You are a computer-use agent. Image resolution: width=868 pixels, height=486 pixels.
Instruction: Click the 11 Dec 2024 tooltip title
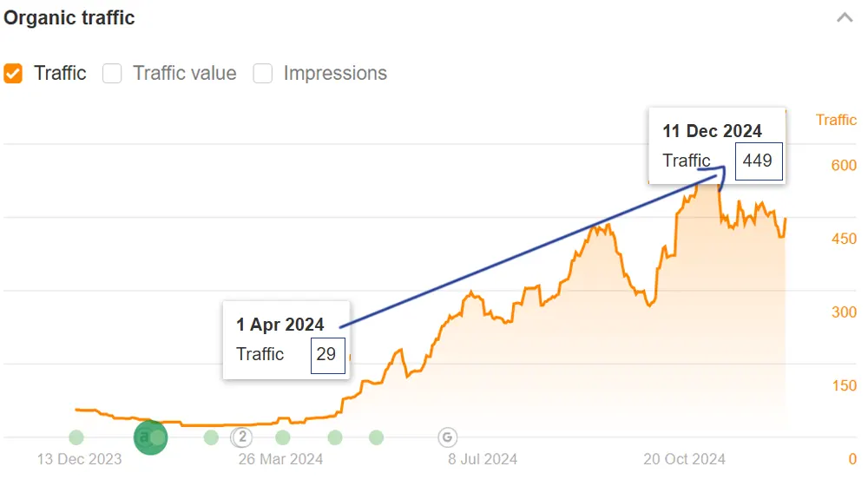coord(712,131)
